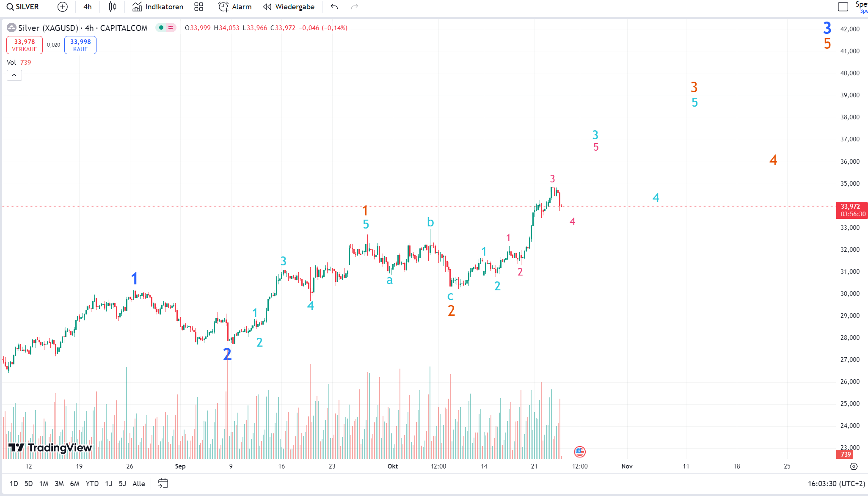Click the market status toggle pill

coord(166,28)
